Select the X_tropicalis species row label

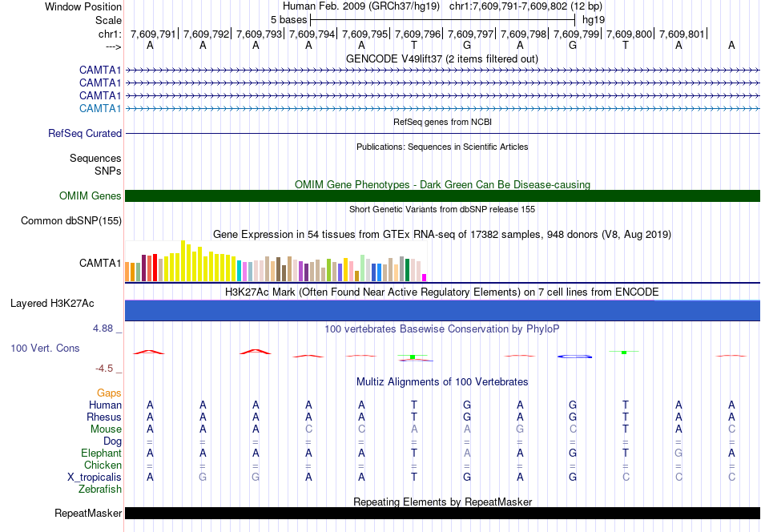pos(95,477)
